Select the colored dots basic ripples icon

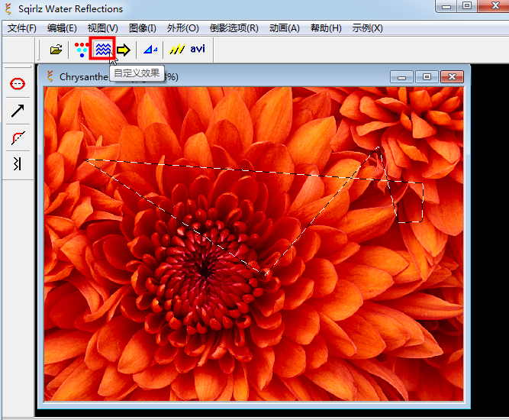click(x=81, y=50)
